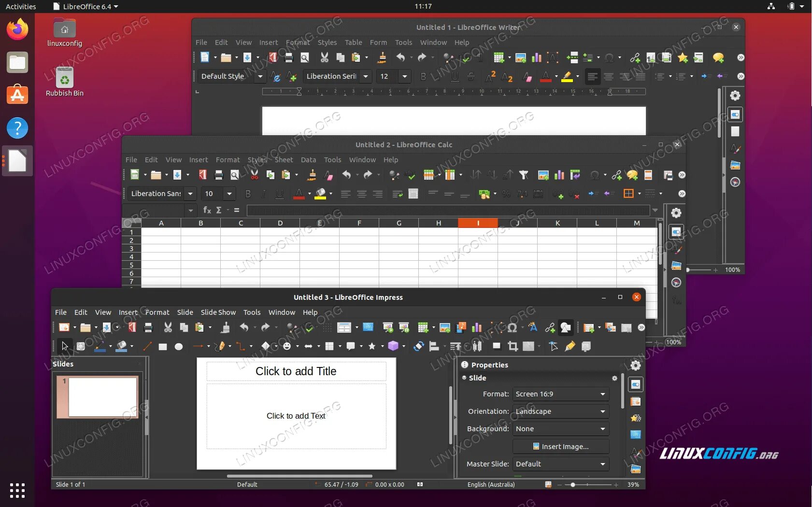Click Cut icon in Impress toolbar

pyautogui.click(x=168, y=327)
